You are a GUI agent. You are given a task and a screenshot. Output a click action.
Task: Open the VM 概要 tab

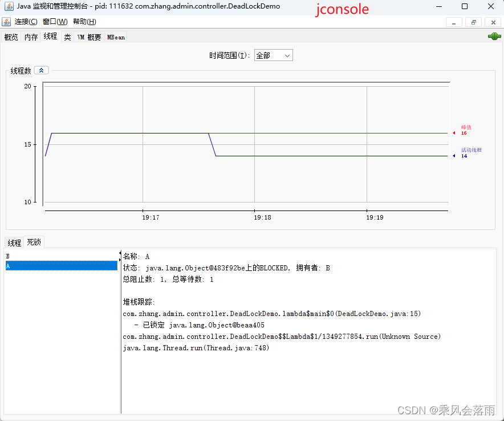[x=89, y=37]
